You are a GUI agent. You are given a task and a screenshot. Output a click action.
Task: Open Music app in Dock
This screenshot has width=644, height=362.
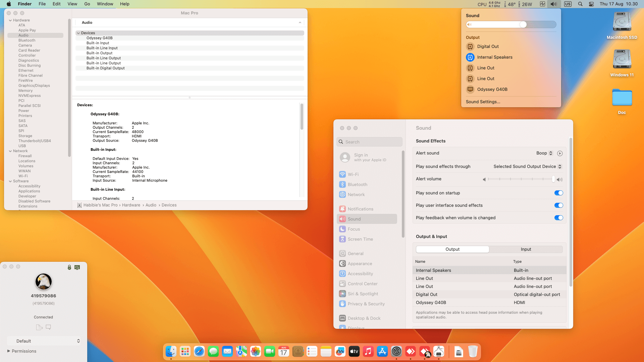click(x=368, y=351)
